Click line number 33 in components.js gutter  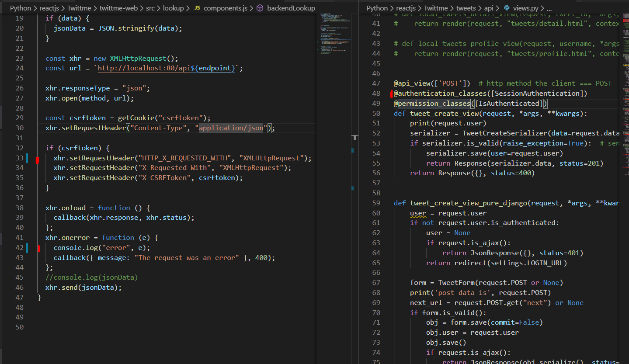coord(19,158)
